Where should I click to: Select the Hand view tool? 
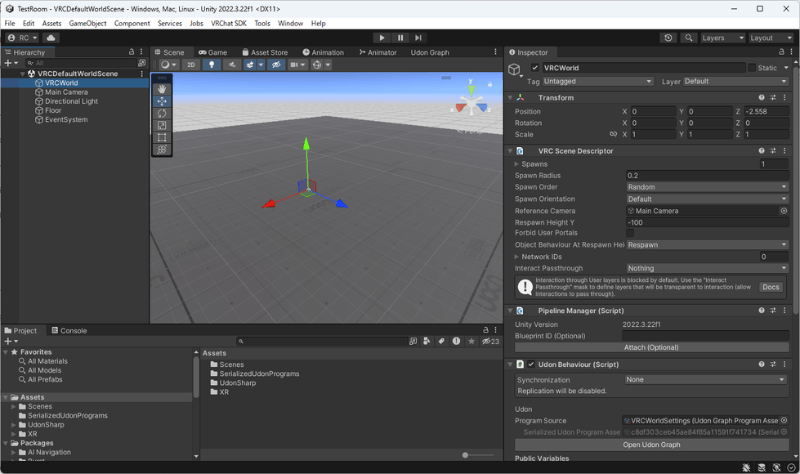[162, 89]
